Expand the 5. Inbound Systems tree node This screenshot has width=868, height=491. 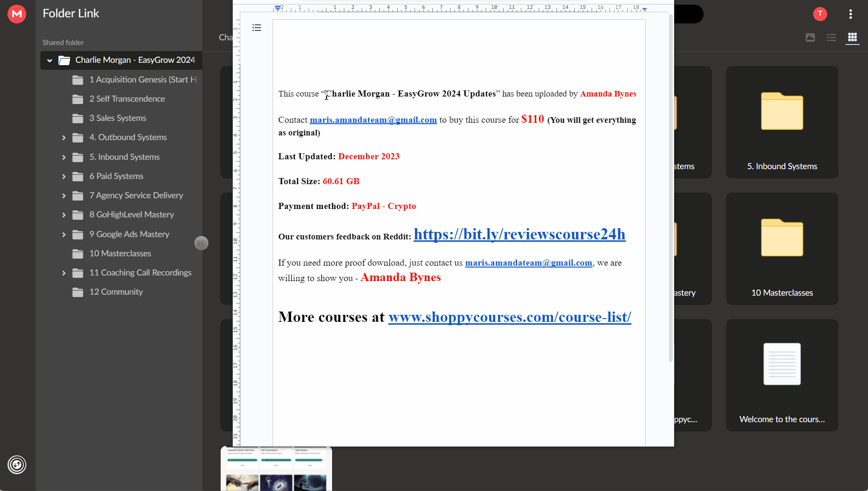click(64, 157)
